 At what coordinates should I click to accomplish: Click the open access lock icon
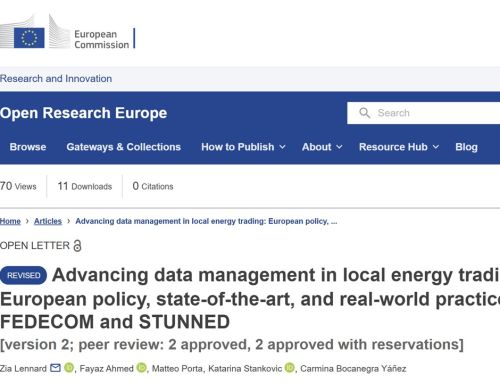[77, 246]
